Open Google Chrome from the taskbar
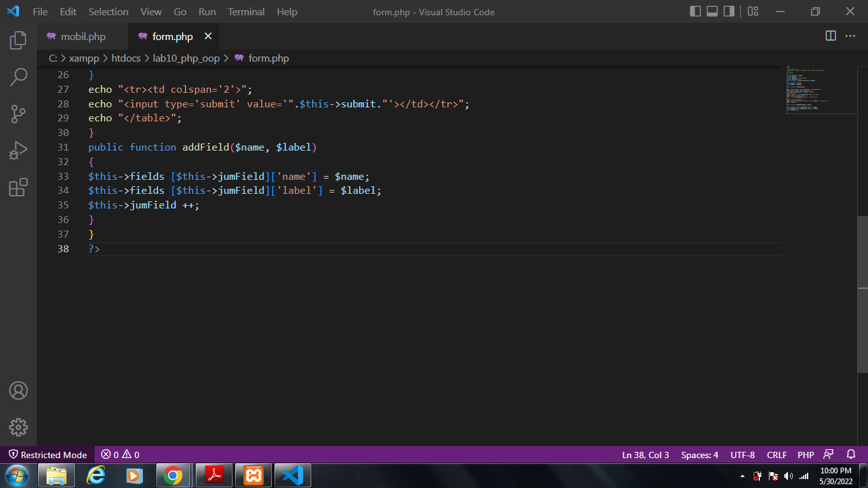Viewport: 868px width, 488px height. pyautogui.click(x=173, y=475)
